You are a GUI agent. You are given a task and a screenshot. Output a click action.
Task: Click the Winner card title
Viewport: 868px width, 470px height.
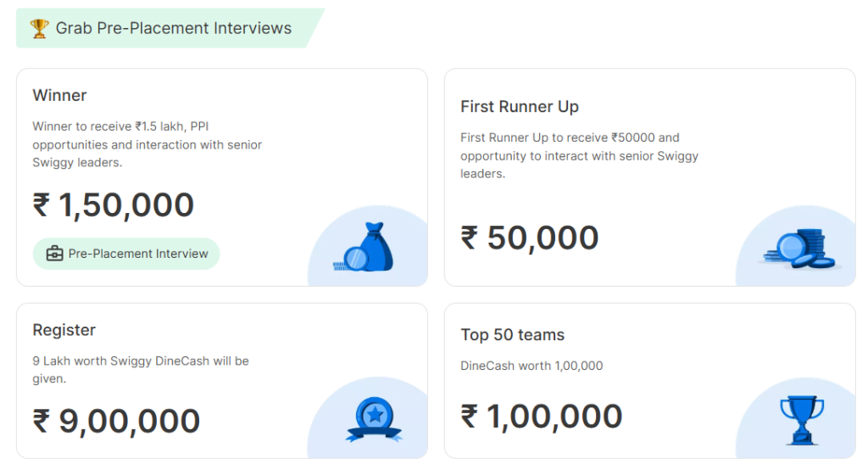(59, 95)
